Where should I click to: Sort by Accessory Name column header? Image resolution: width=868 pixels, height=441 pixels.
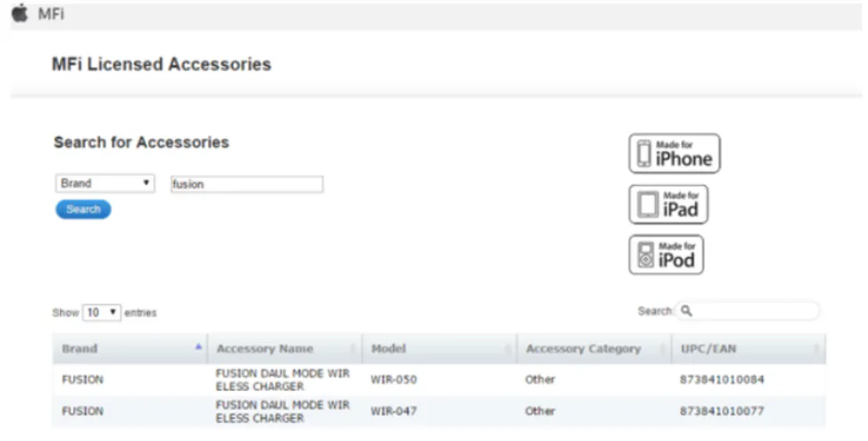click(265, 348)
